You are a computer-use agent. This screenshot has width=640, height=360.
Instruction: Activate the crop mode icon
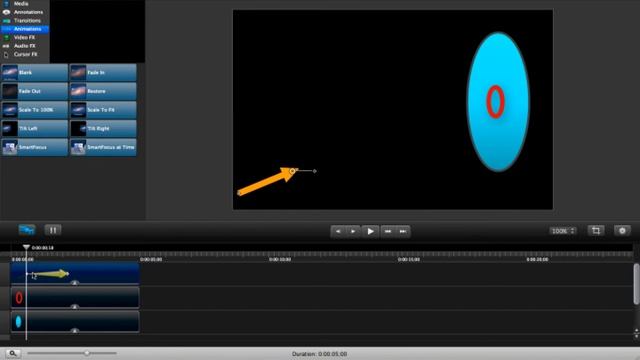tap(596, 231)
